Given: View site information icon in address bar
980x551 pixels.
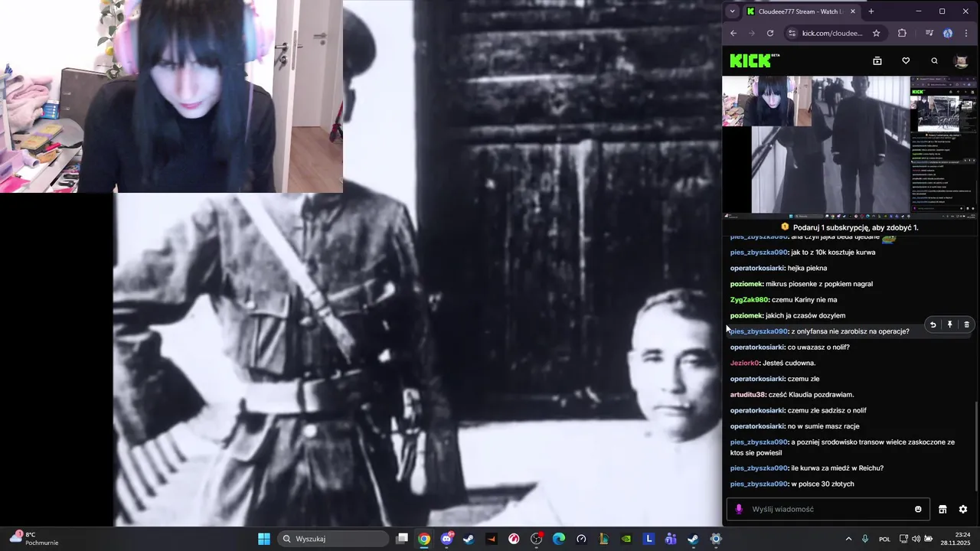Looking at the screenshot, I should [x=792, y=33].
